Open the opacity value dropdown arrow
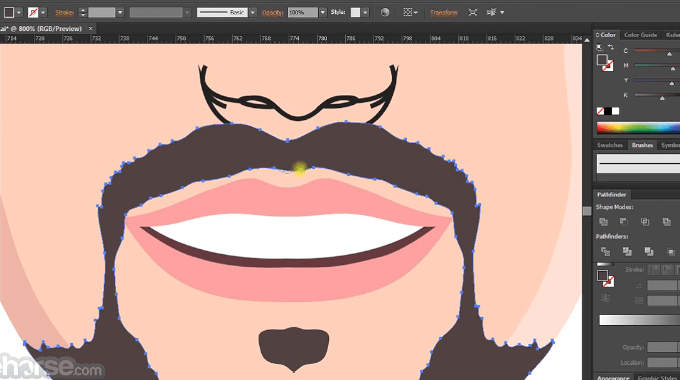680x380 pixels. 322,13
